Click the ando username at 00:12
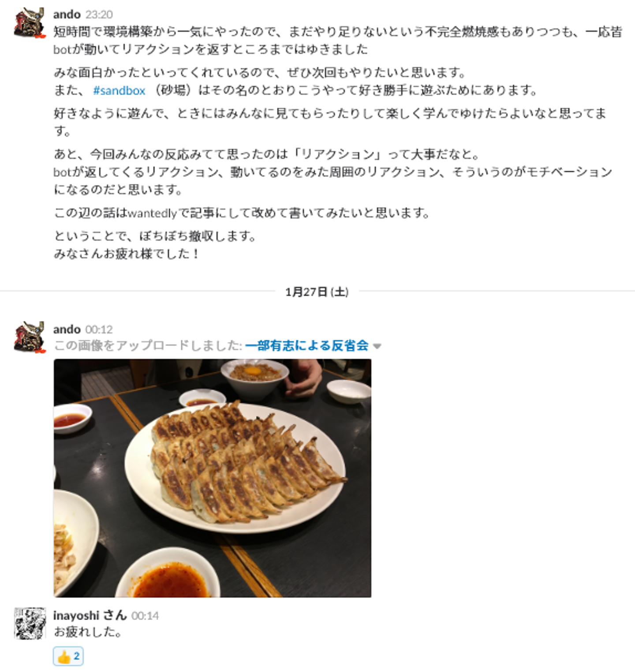Screen dimensions: 635x672 pos(67,329)
